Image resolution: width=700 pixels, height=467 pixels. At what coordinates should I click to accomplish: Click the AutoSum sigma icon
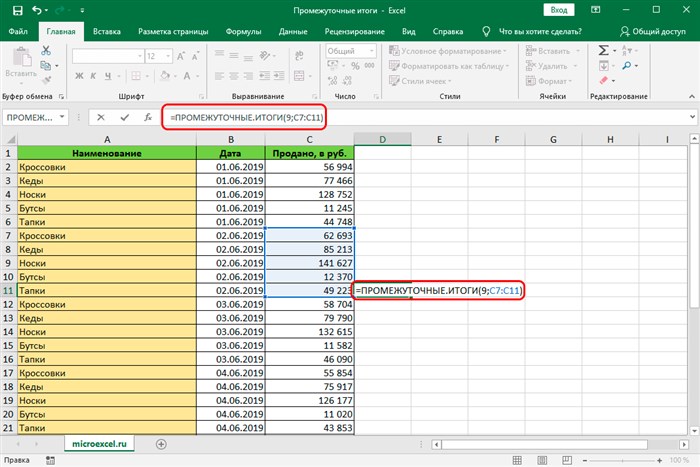[x=603, y=50]
